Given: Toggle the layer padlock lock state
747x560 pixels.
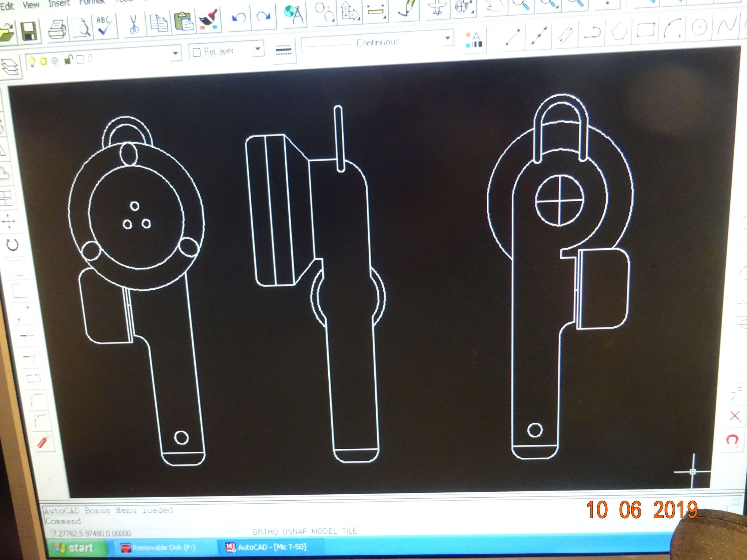Looking at the screenshot, I should click(x=68, y=60).
